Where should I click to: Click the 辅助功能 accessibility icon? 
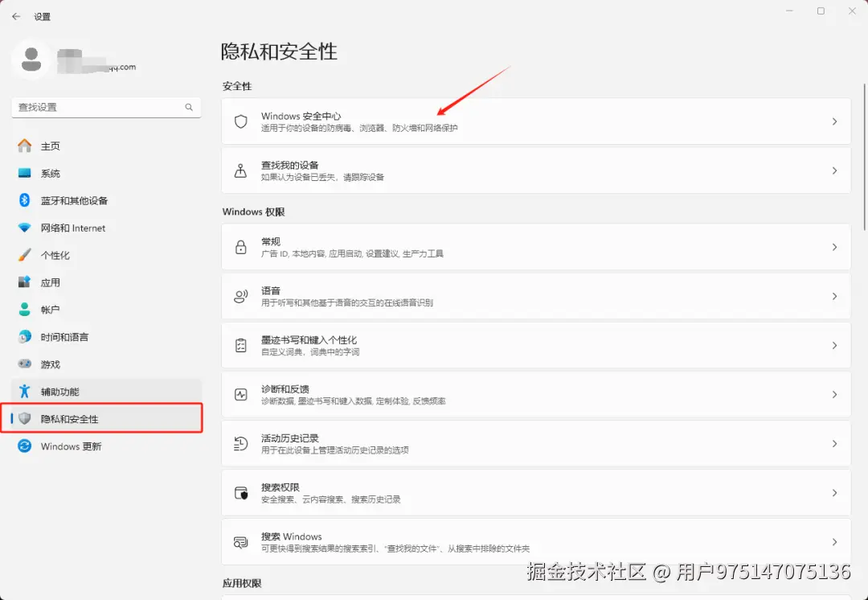click(24, 391)
